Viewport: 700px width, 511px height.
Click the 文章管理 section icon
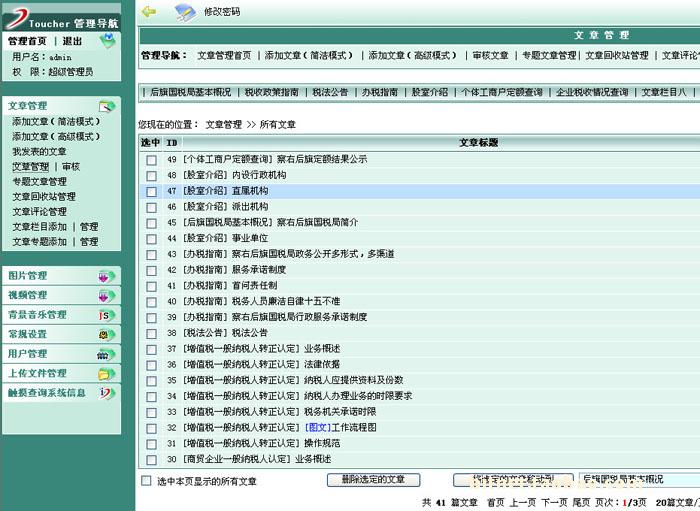coord(107,106)
